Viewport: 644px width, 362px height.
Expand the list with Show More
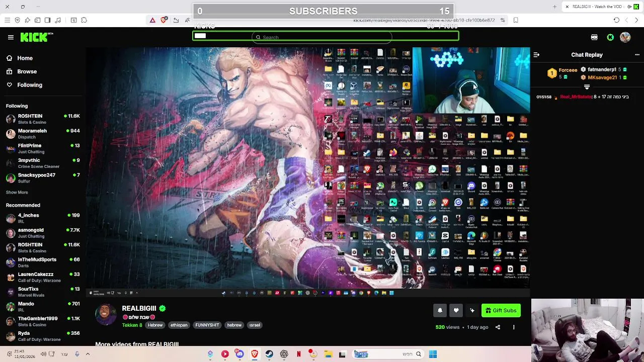coord(17,192)
